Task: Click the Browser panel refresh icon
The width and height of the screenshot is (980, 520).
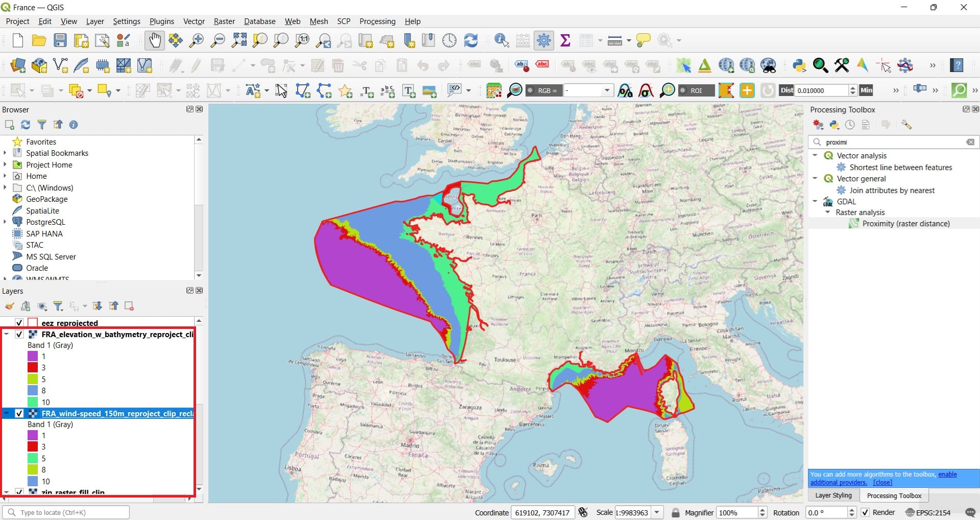Action: click(x=26, y=125)
